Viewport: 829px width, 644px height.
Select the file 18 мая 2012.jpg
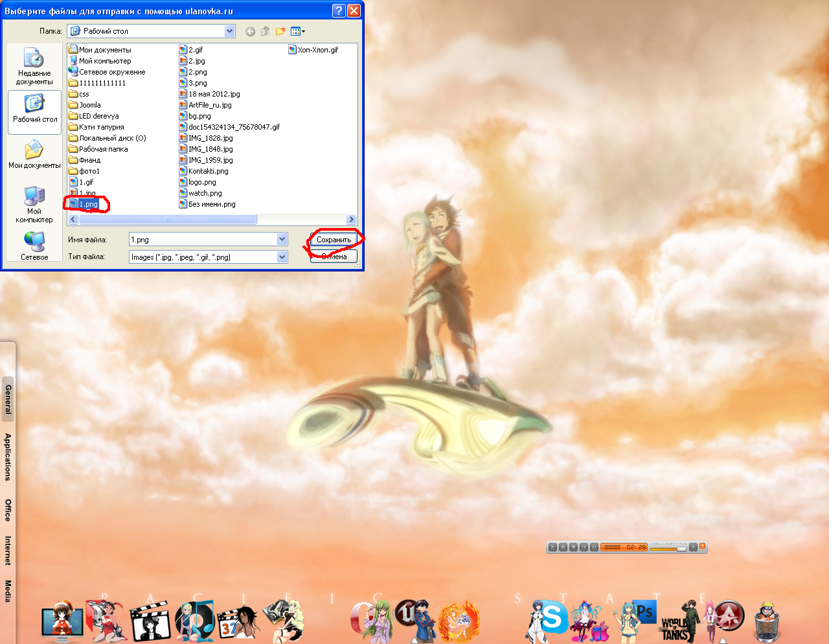coord(209,94)
